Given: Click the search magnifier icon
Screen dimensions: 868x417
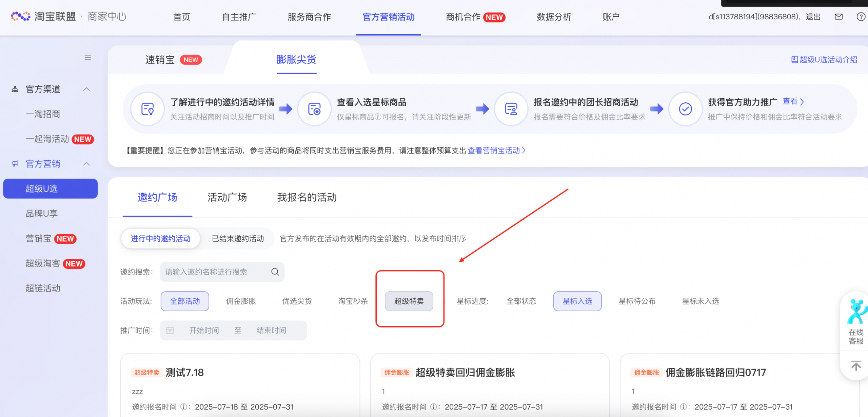Looking at the screenshot, I should click(x=275, y=272).
